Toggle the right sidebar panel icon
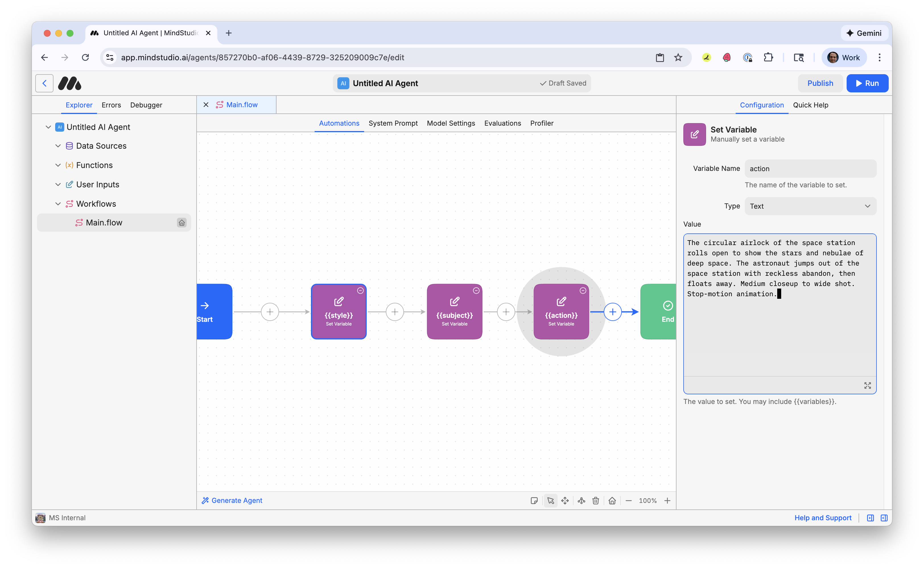924x568 pixels. tap(884, 518)
